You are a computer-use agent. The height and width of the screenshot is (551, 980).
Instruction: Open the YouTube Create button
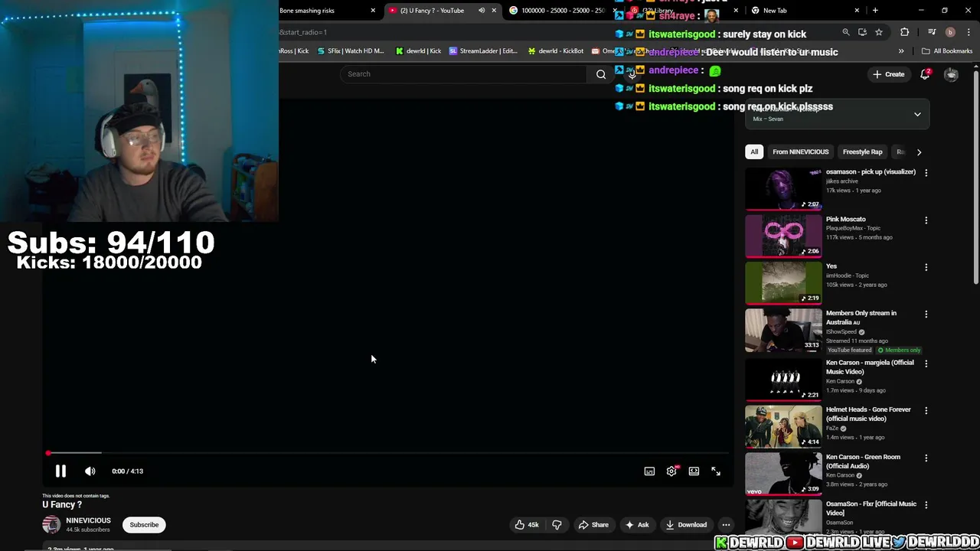click(888, 74)
